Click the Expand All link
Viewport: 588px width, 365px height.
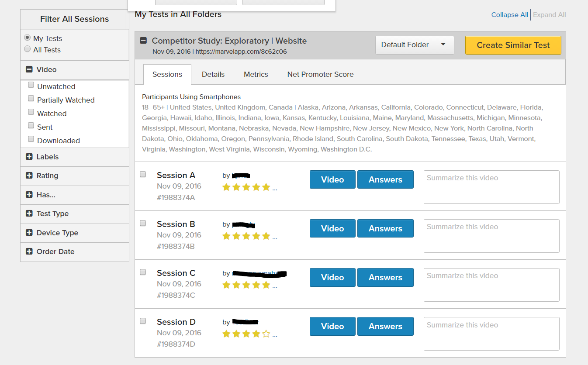[550, 15]
